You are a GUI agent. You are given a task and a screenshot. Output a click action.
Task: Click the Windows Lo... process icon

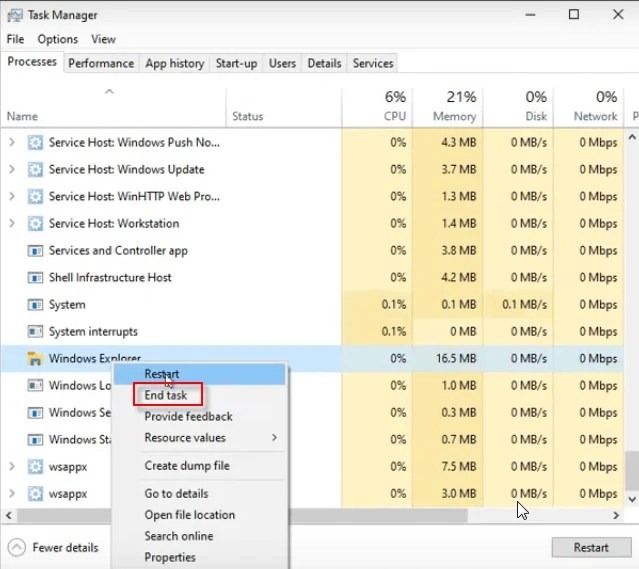(35, 385)
